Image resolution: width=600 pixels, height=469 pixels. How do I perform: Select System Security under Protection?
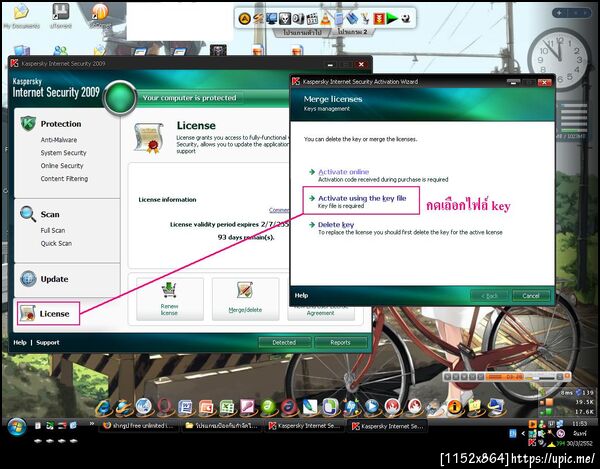coord(64,153)
